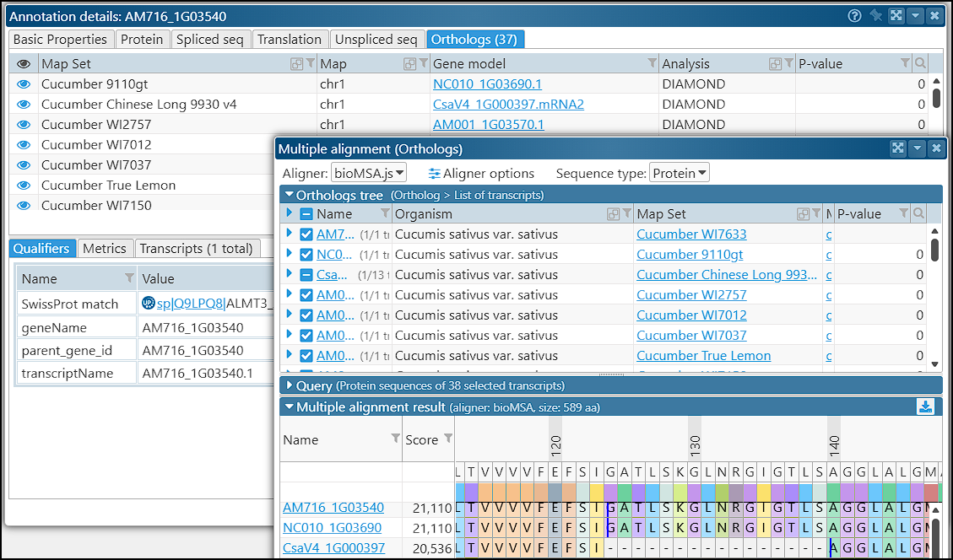The width and height of the screenshot is (953, 560).
Task: Uncheck the Cucumber WI7633 ortholog checkbox
Action: click(306, 234)
